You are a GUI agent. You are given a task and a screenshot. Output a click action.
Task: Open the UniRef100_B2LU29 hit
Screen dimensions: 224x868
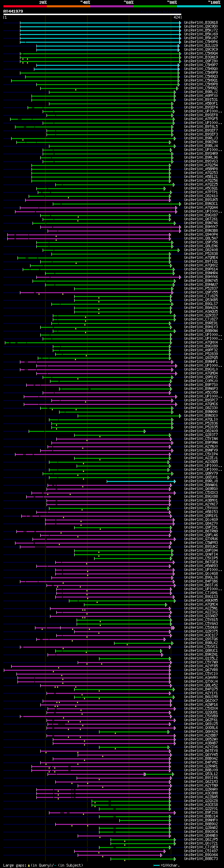(x=201, y=46)
